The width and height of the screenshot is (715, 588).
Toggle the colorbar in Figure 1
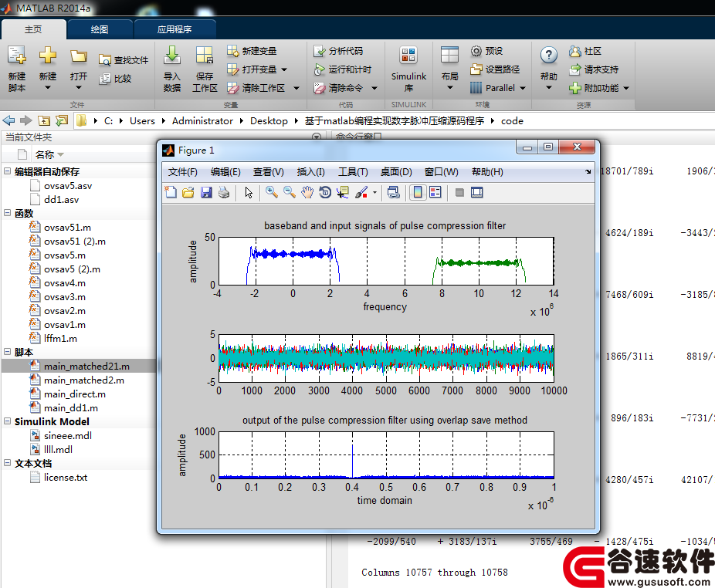[417, 192]
